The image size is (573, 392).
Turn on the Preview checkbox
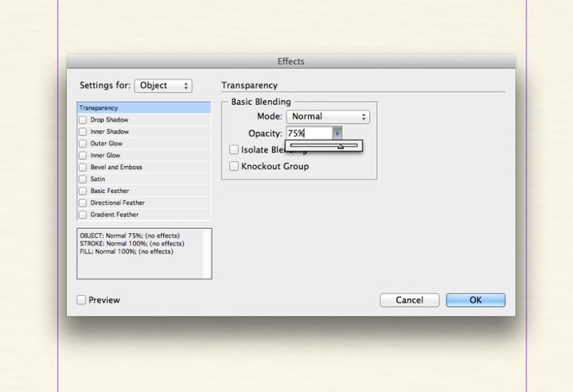81,300
